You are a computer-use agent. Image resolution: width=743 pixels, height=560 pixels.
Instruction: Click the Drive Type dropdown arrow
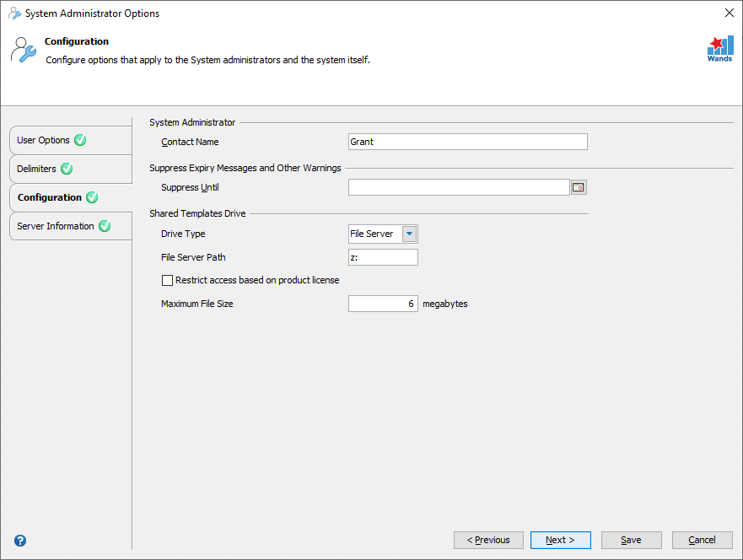pos(409,234)
